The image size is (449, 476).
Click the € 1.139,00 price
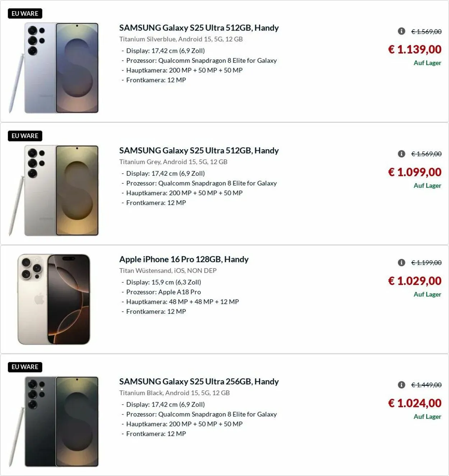(x=415, y=49)
